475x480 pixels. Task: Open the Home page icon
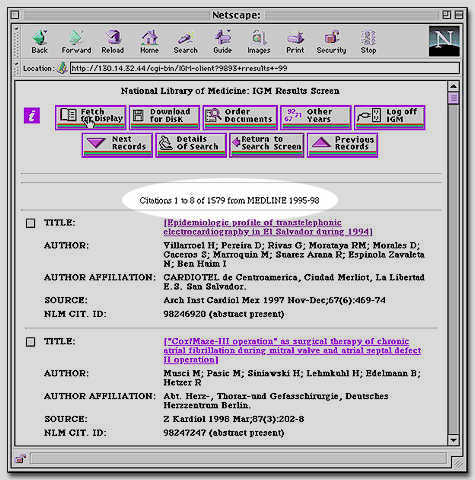pyautogui.click(x=149, y=42)
